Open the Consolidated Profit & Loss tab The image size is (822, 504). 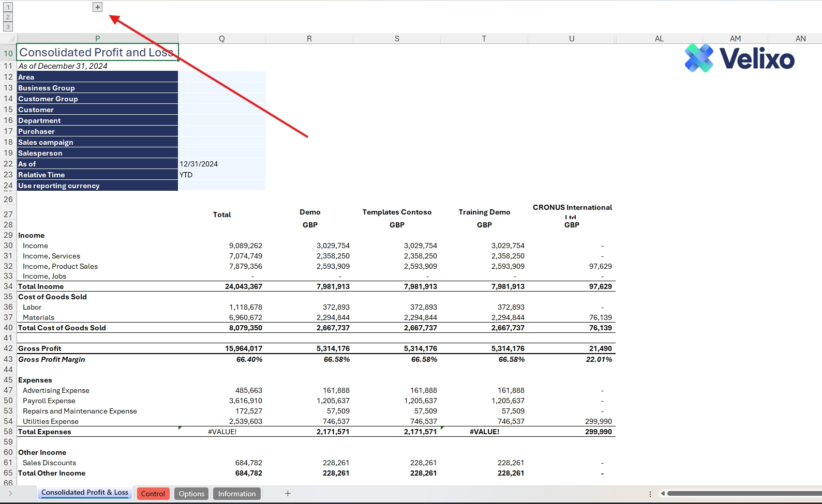[x=85, y=493]
